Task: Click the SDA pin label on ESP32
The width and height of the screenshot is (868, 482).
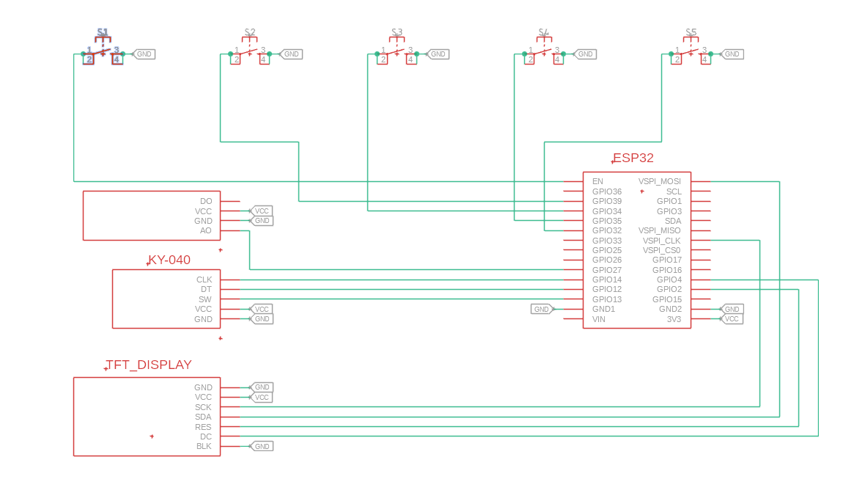Action: 673,221
